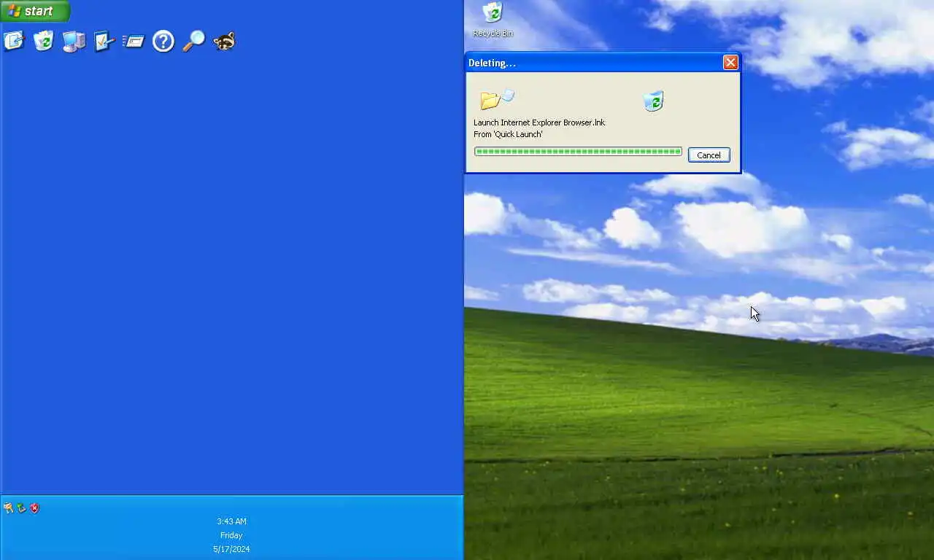Click the folder animation icon in Deleting dialog
This screenshot has width=934, height=560.
pos(498,98)
